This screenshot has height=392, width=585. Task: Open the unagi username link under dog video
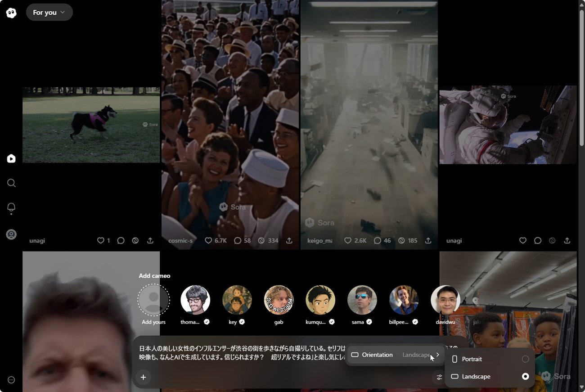click(x=38, y=241)
